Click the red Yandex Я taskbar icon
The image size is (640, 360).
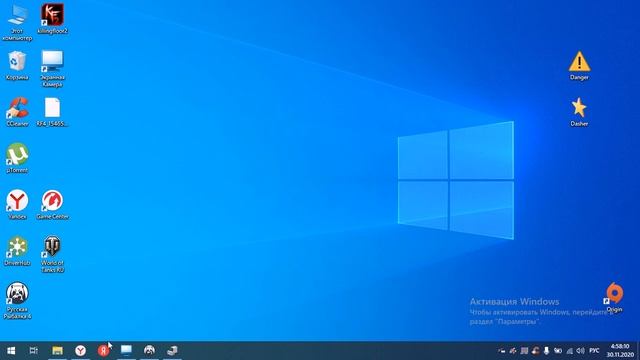tap(103, 351)
